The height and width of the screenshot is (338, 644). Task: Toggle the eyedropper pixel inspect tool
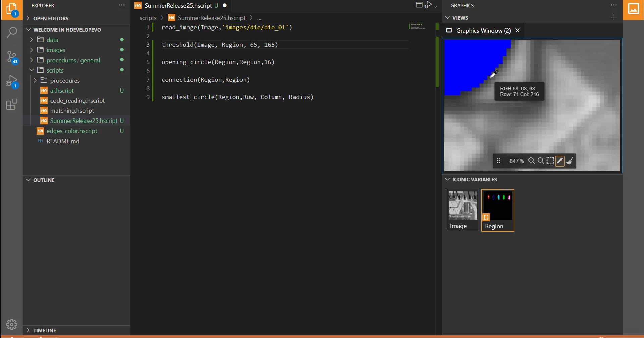(x=559, y=161)
